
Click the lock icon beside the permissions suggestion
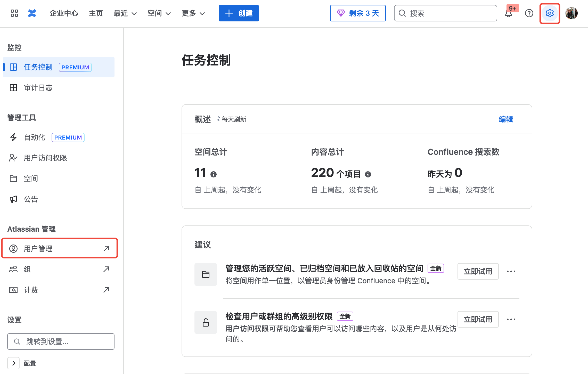tap(206, 322)
